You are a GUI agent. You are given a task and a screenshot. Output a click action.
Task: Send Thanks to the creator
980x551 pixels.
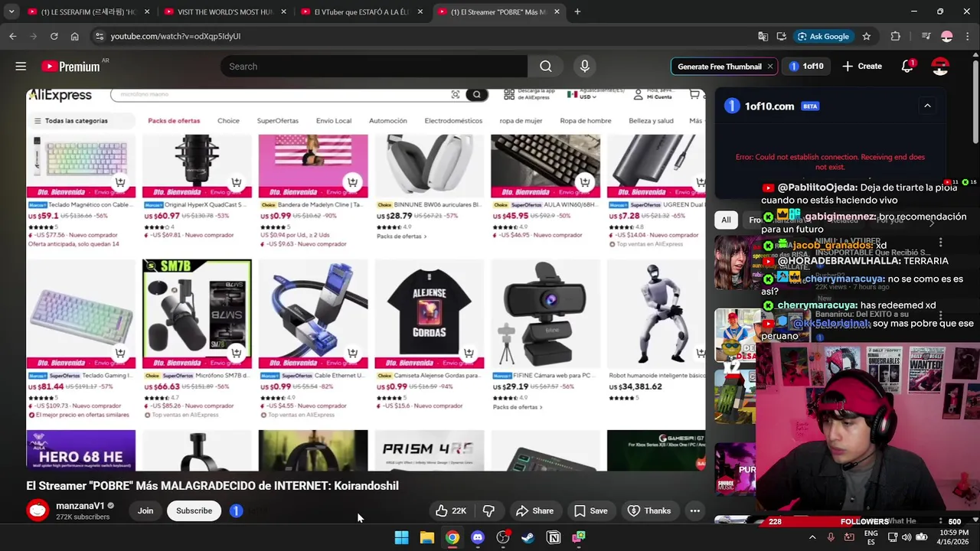pyautogui.click(x=649, y=510)
